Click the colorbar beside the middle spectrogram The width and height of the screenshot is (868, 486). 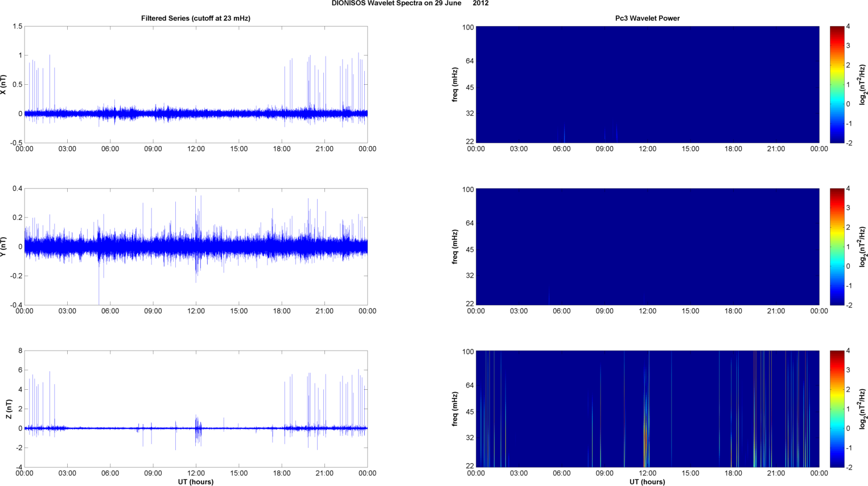(x=837, y=247)
